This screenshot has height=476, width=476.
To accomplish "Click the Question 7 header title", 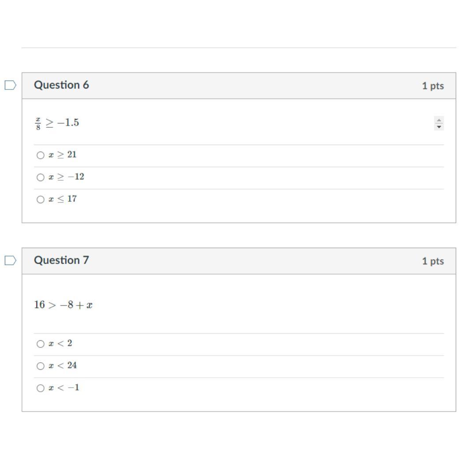I will [x=61, y=260].
